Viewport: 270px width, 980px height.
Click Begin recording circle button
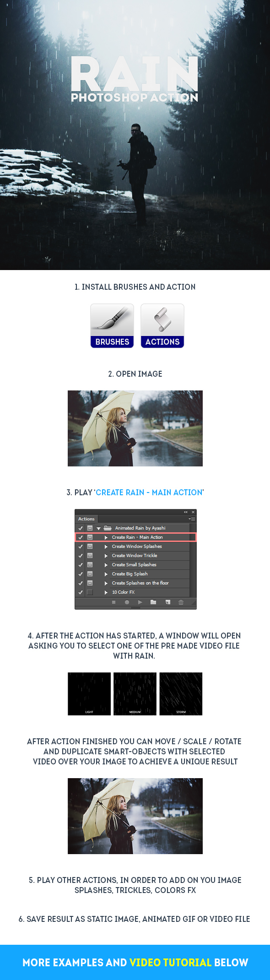coord(127,602)
